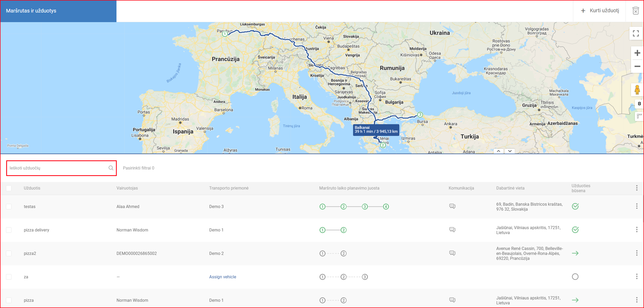Check the testas row checkbox
The width and height of the screenshot is (644, 308).
click(9, 206)
